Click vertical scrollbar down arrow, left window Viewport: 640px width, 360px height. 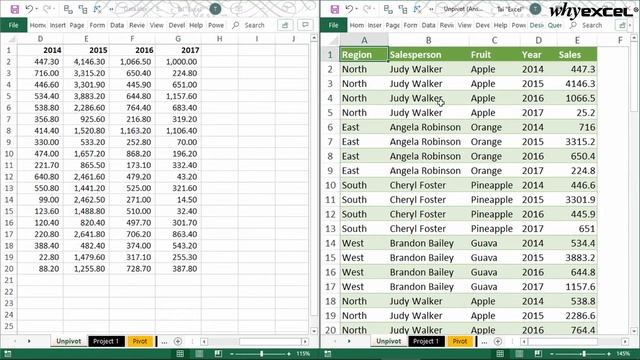[x=314, y=331]
